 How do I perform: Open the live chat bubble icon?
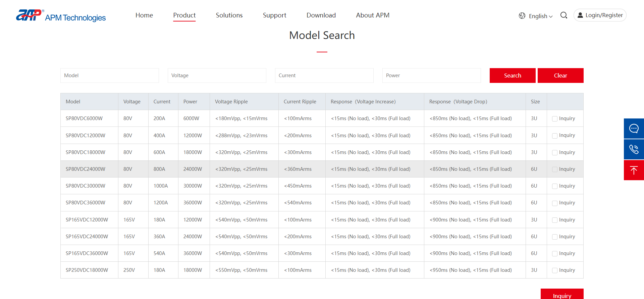[x=634, y=129]
